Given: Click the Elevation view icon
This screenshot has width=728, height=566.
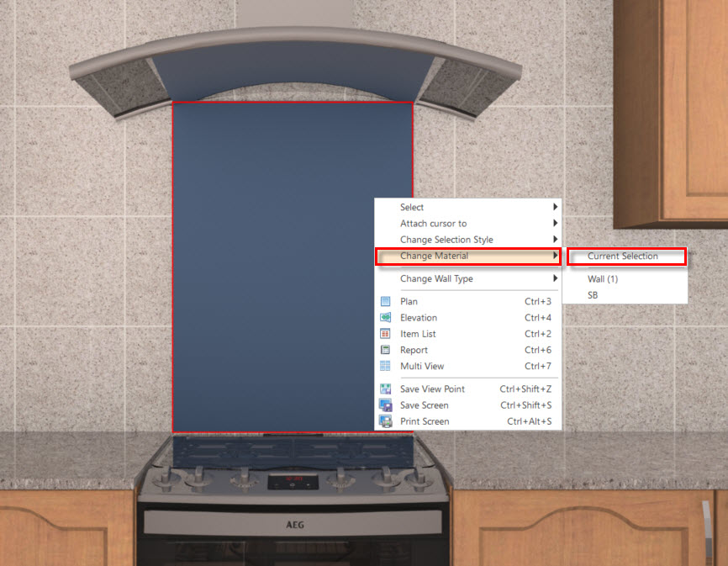Looking at the screenshot, I should click(x=385, y=318).
